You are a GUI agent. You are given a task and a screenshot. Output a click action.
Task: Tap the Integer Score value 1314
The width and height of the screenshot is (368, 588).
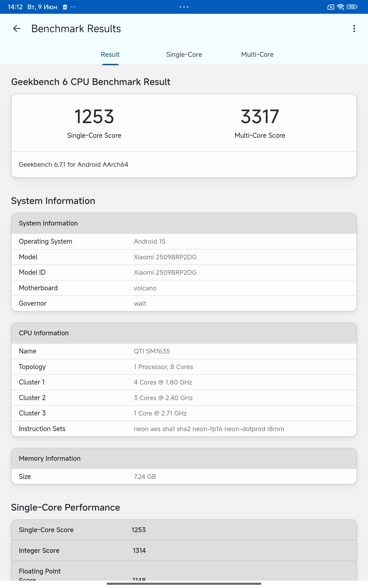click(x=139, y=551)
